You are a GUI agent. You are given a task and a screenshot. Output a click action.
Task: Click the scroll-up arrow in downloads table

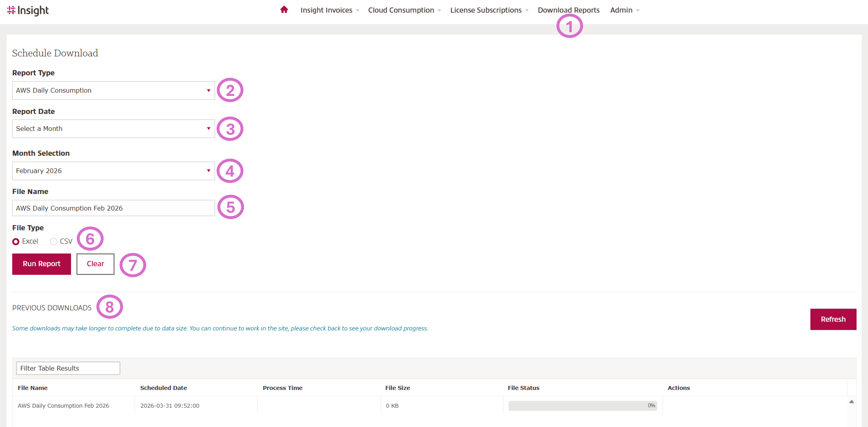pos(851,401)
